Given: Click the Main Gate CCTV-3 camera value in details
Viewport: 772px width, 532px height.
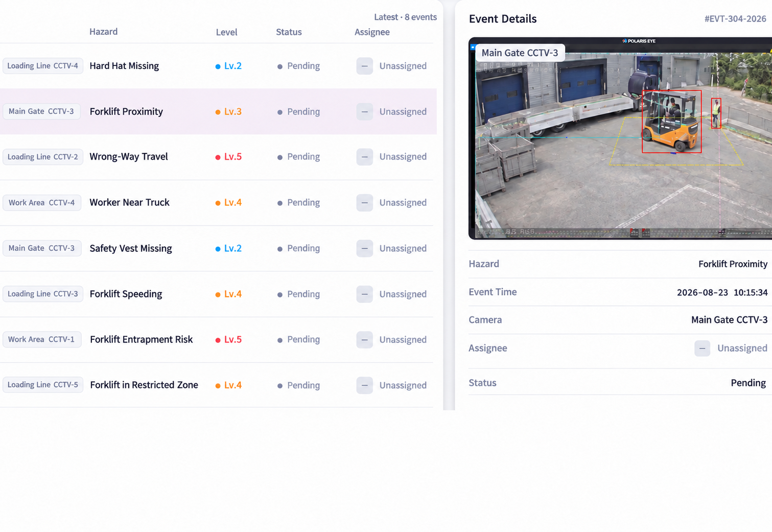Looking at the screenshot, I should (729, 320).
